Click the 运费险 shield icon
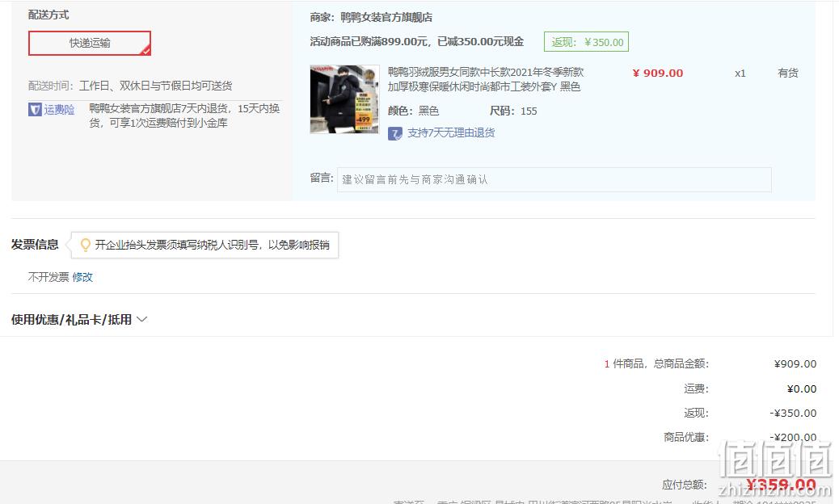Screen dimensions: 839x504 tap(35, 110)
